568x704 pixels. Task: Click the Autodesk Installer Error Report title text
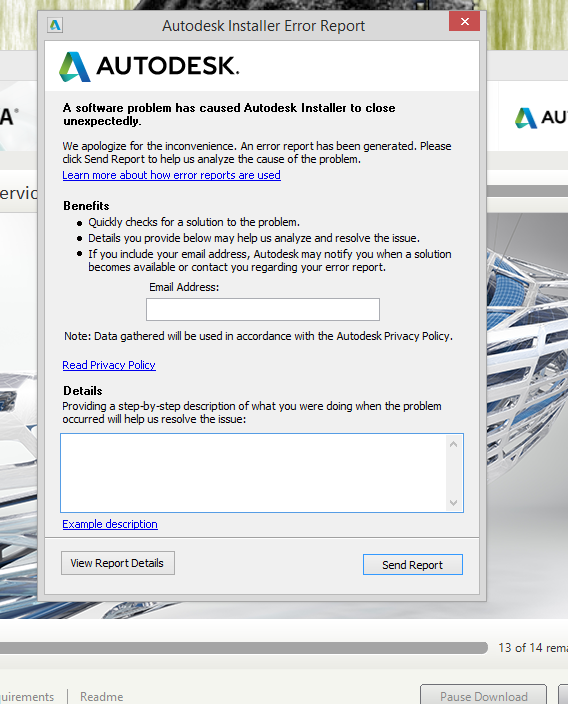(264, 26)
